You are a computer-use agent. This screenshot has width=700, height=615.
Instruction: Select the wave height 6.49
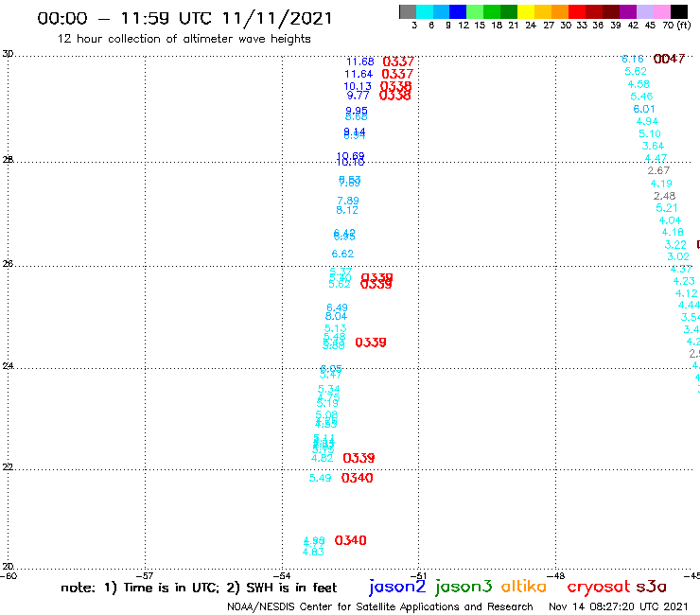pos(337,307)
